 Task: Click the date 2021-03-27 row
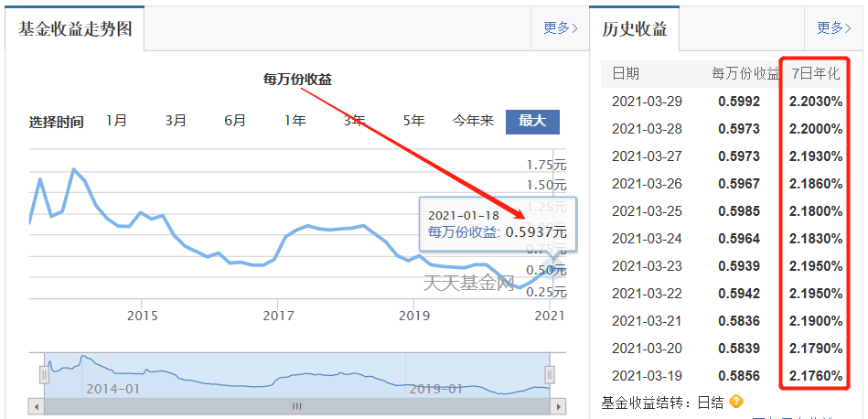(x=648, y=156)
